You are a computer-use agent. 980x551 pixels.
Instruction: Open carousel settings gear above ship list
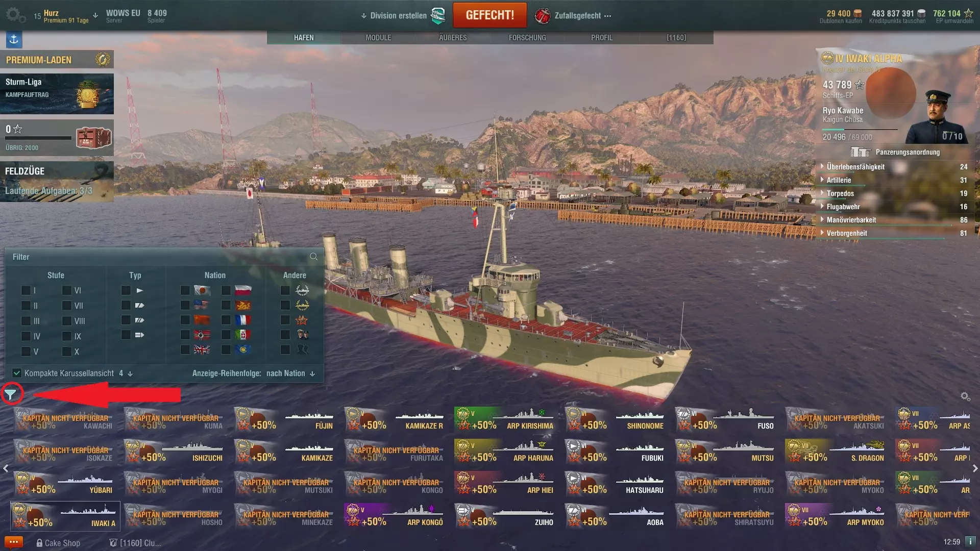pyautogui.click(x=965, y=396)
